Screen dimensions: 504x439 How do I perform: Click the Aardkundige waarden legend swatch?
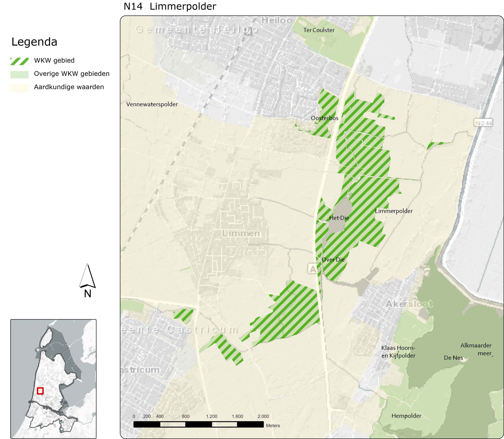tap(19, 88)
